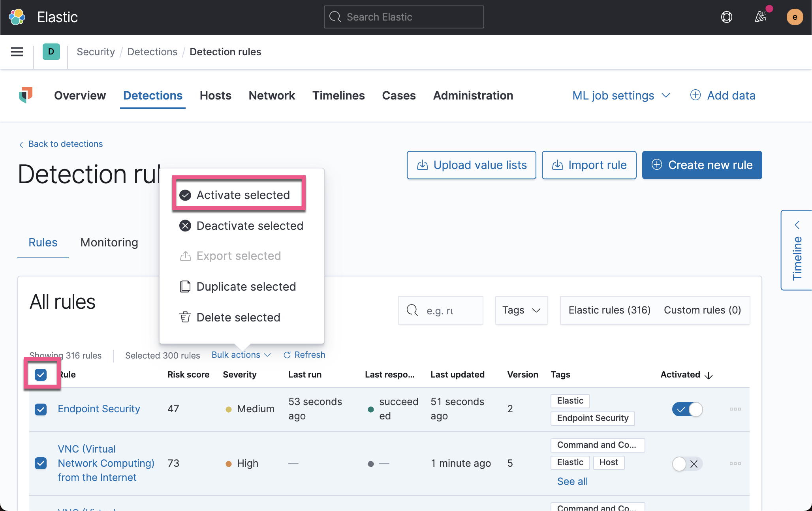This screenshot has height=511, width=812.
Task: Refresh the rules list
Action: [304, 355]
